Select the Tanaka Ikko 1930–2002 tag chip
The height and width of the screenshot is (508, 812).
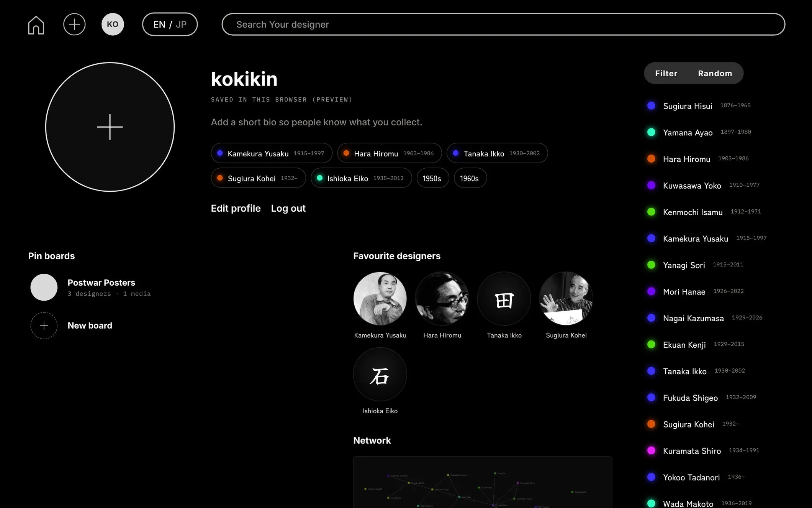point(497,153)
